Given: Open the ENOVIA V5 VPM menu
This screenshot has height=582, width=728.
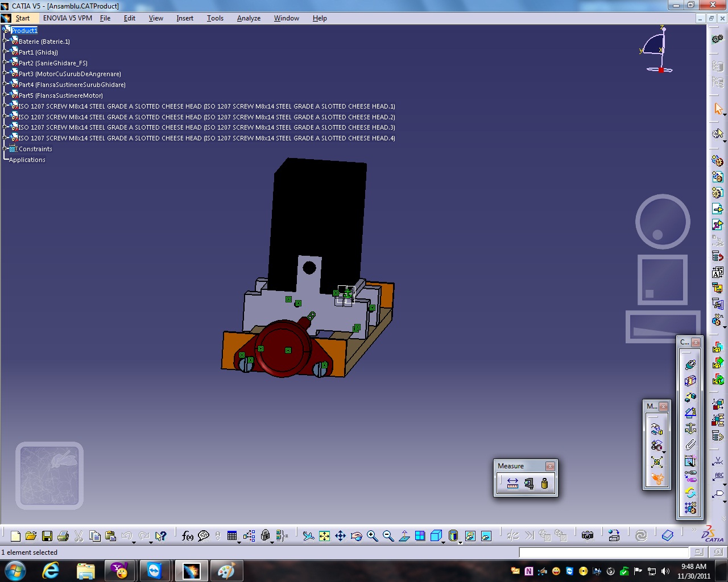Looking at the screenshot, I should [68, 18].
